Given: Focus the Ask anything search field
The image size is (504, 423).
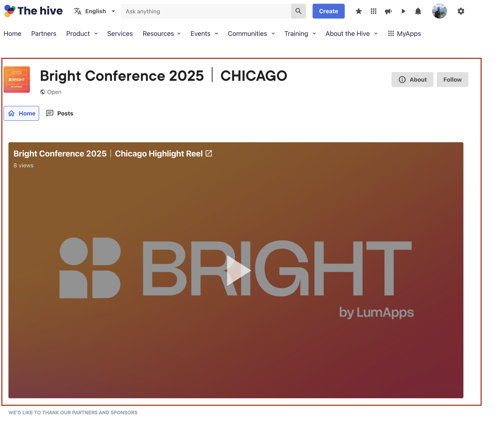Looking at the screenshot, I should point(206,11).
